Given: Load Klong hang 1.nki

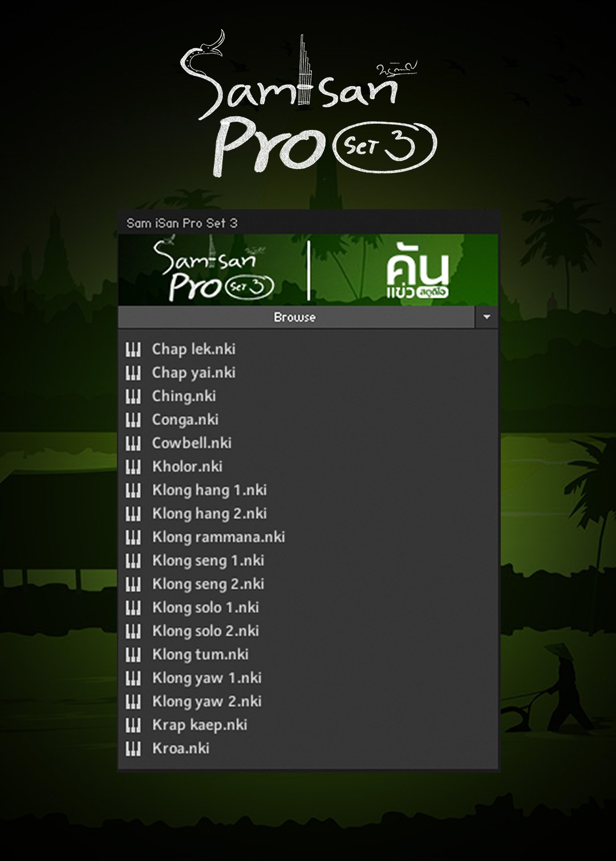Looking at the screenshot, I should 209,490.
